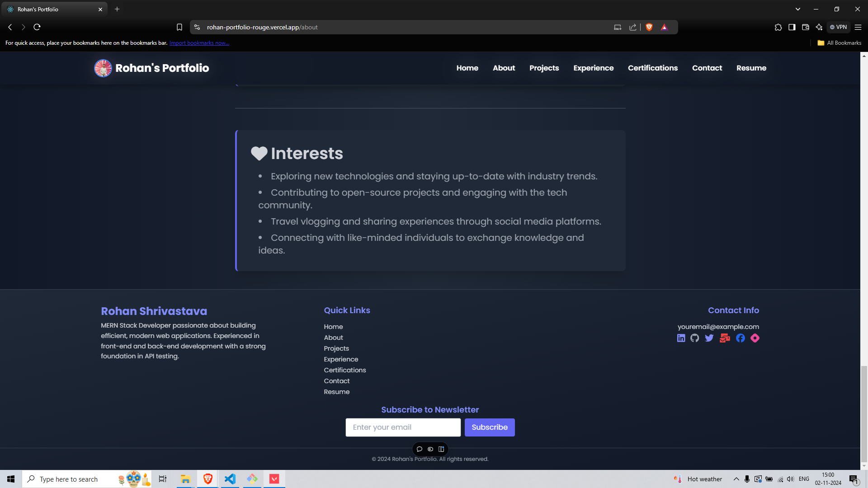Click the Facebook icon in Contact Info
This screenshot has height=488, width=868.
(741, 338)
